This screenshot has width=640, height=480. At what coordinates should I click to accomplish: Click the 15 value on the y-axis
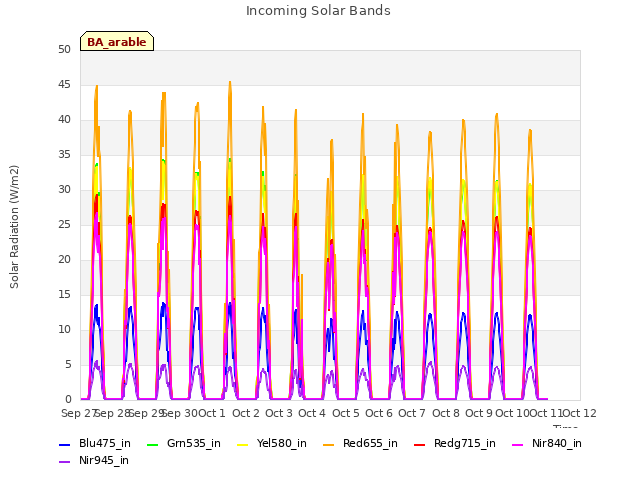64,295
